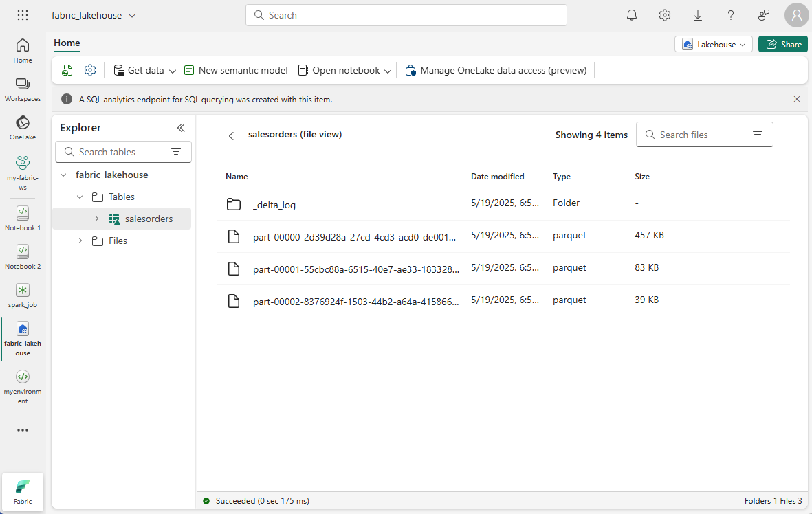Go back from salesorders file view
This screenshot has height=514, width=812.
coord(231,135)
